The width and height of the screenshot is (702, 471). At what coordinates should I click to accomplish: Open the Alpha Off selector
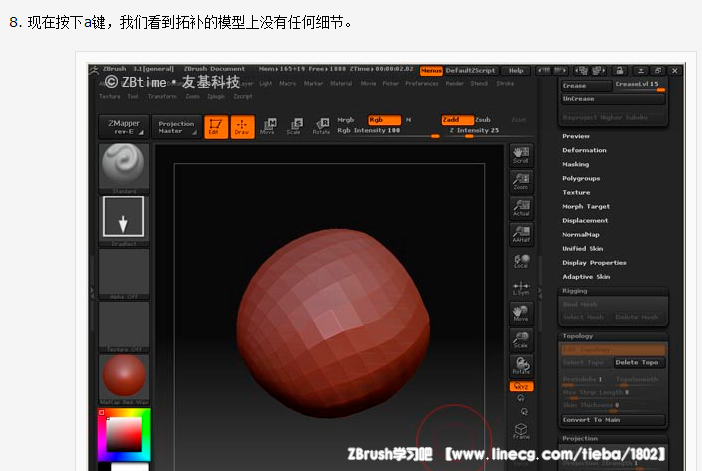[x=124, y=274]
